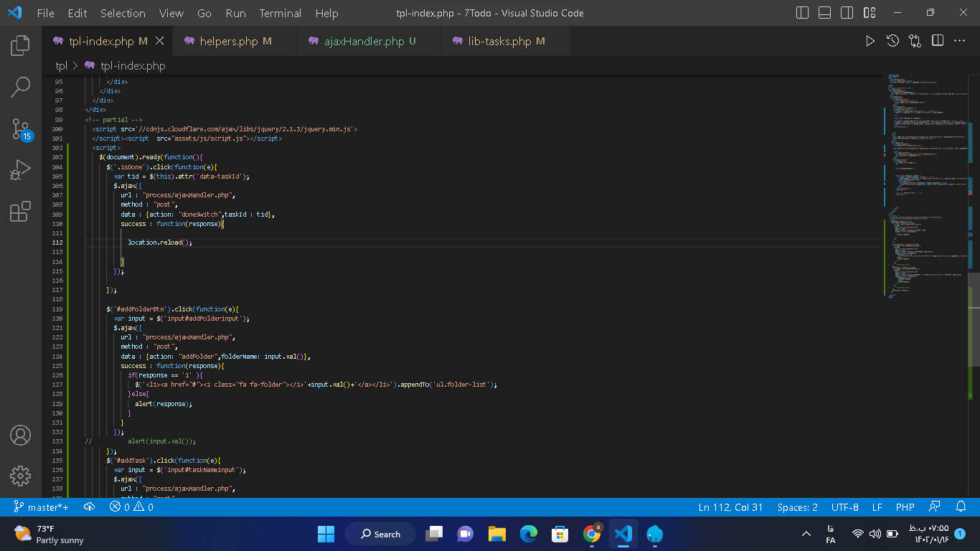Open Microsoft Store from the taskbar

pyautogui.click(x=560, y=534)
